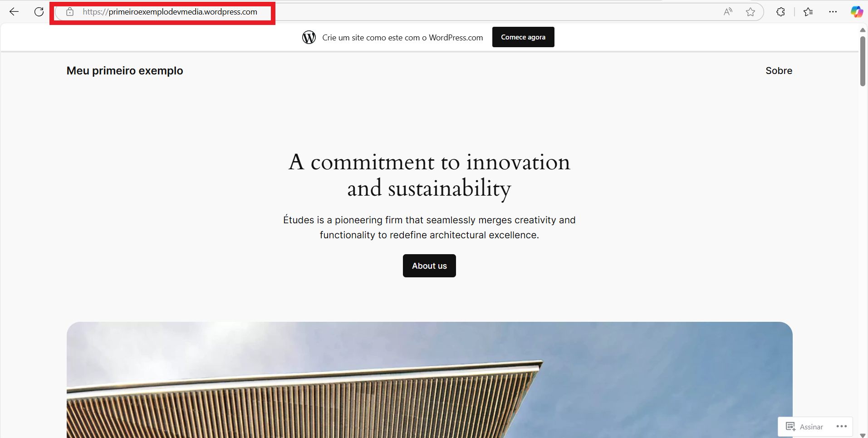Expand options dots next to Assinar
Image resolution: width=868 pixels, height=438 pixels.
842,427
